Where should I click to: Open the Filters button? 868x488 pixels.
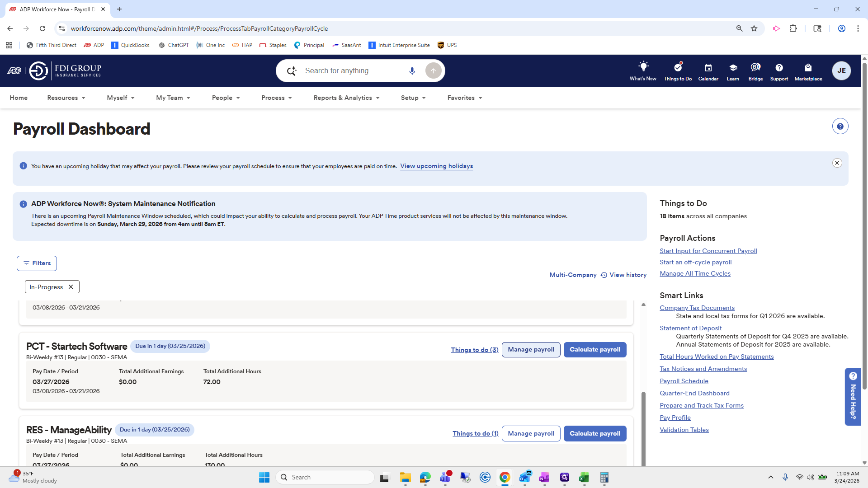tap(37, 263)
